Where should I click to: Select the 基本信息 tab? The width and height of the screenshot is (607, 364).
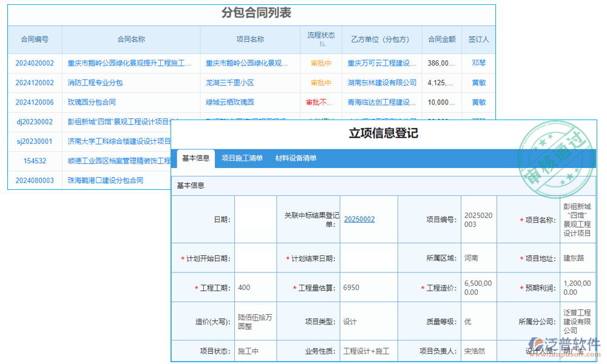195,157
